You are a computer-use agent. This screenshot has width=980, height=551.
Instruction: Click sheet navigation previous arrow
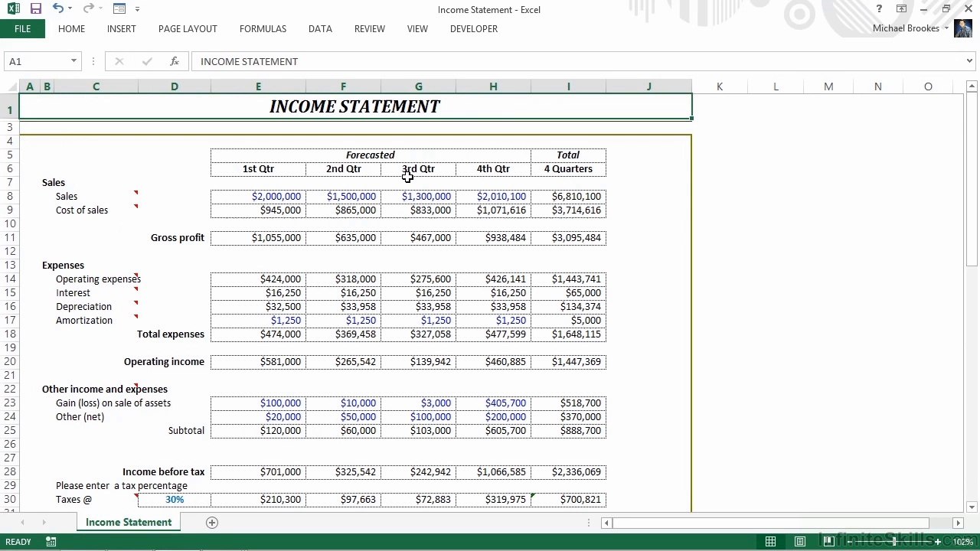click(x=22, y=523)
